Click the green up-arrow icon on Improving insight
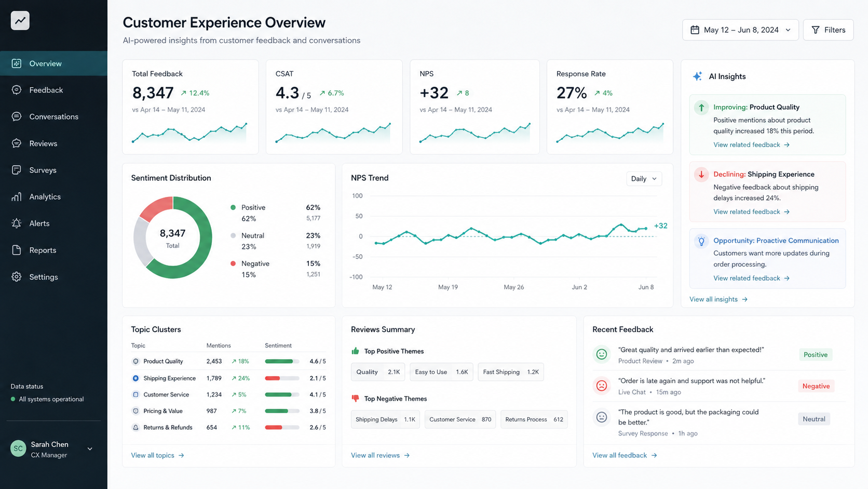This screenshot has width=868, height=489. click(x=701, y=108)
